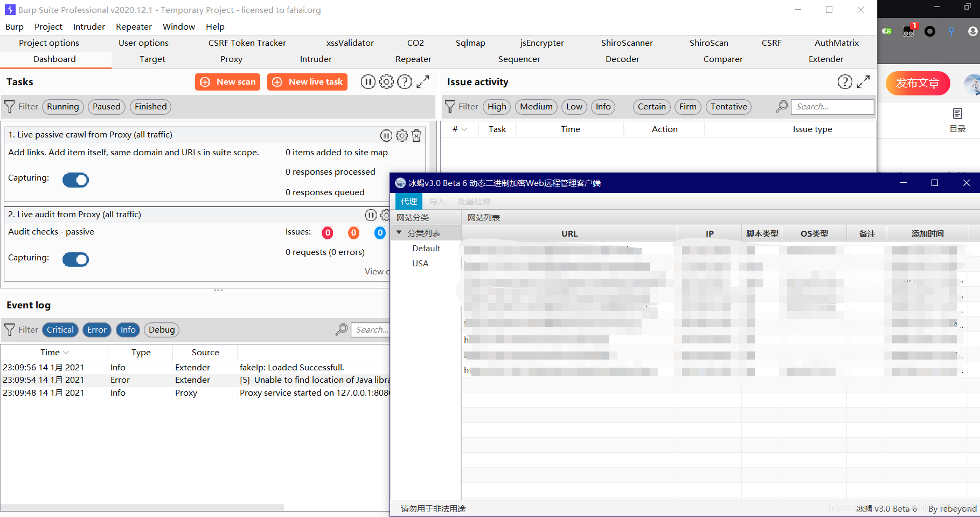Viewport: 980px width, 517px height.
Task: Switch to the Extender tab
Action: [826, 59]
